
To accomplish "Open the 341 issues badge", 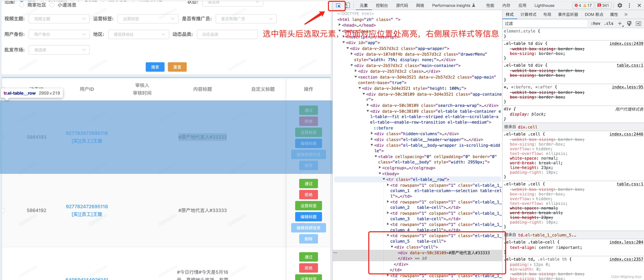I will pyautogui.click(x=603, y=6).
